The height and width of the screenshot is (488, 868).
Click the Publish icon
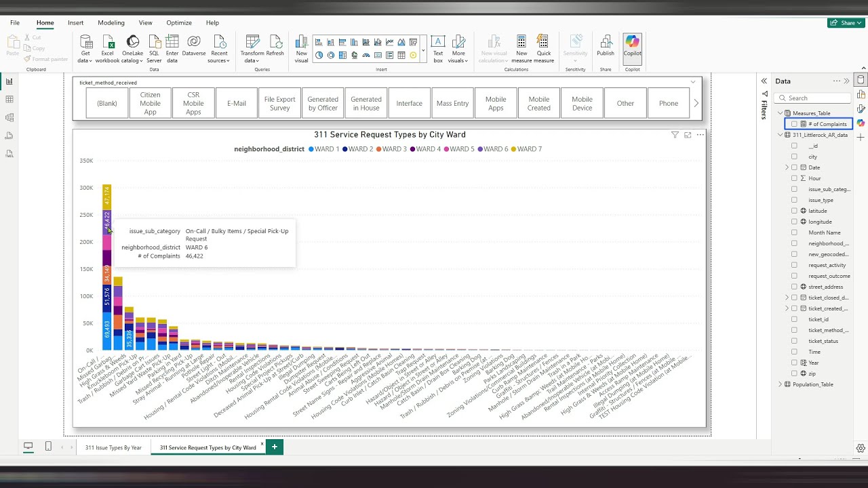click(x=606, y=46)
